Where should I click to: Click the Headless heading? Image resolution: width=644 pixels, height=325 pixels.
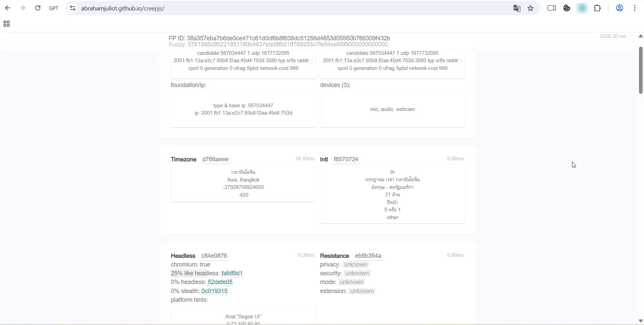183,256
